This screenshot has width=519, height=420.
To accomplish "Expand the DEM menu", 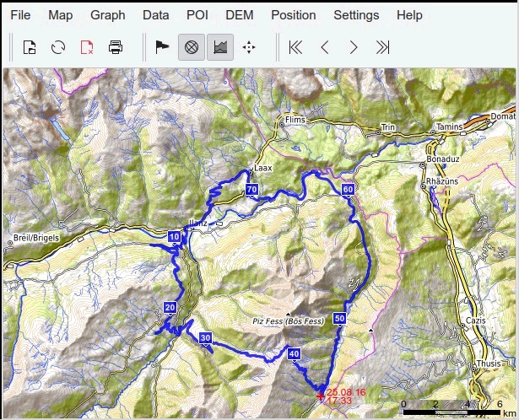I will [240, 15].
